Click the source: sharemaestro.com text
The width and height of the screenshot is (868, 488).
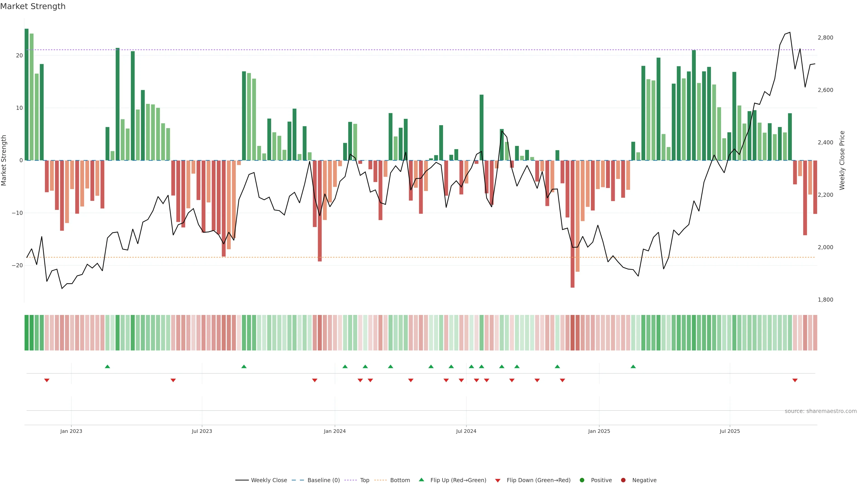coord(821,411)
